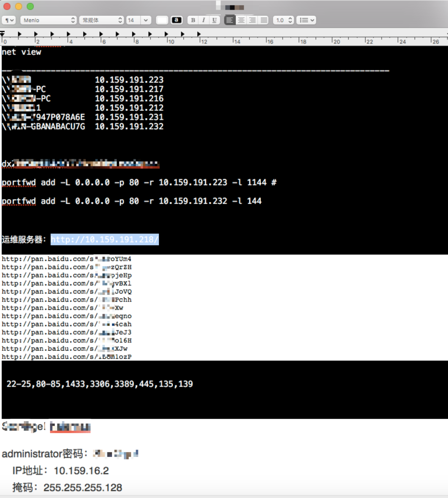Click the IP address 10.159.191.223 in the list
Image resolution: width=448 pixels, height=498 pixels.
[129, 80]
